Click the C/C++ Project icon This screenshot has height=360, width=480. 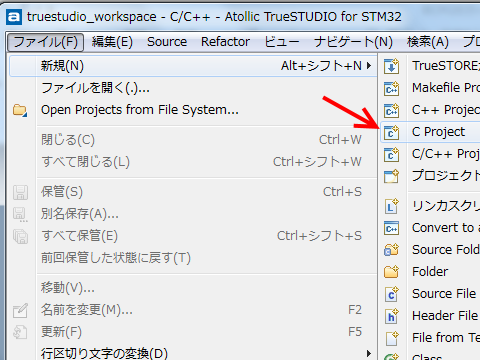(391, 154)
